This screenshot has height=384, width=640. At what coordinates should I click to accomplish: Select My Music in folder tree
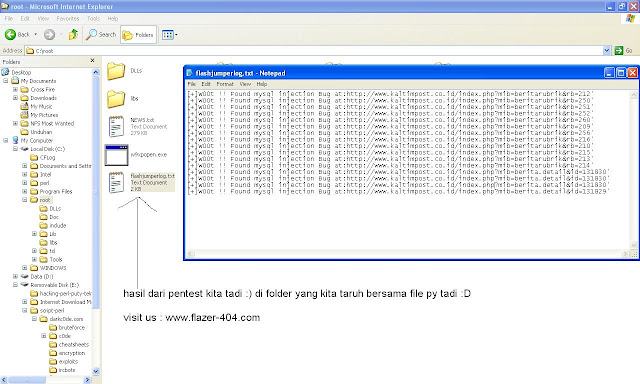(x=41, y=107)
